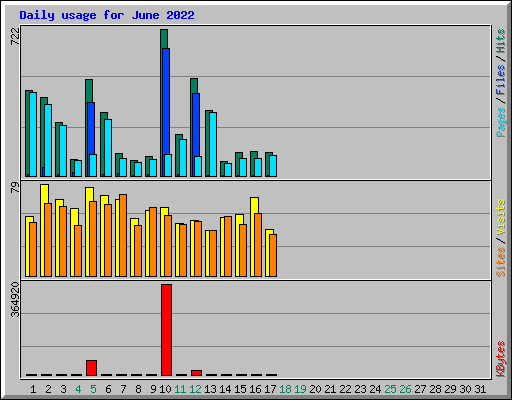Click green day 19 axis label
The width and height of the screenshot is (512, 400).
[300, 389]
